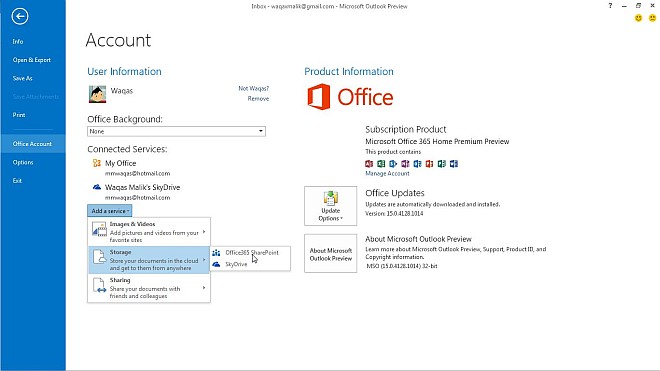Open the Add a service dropdown
Image resolution: width=660 pixels, height=371 pixels.
point(109,211)
